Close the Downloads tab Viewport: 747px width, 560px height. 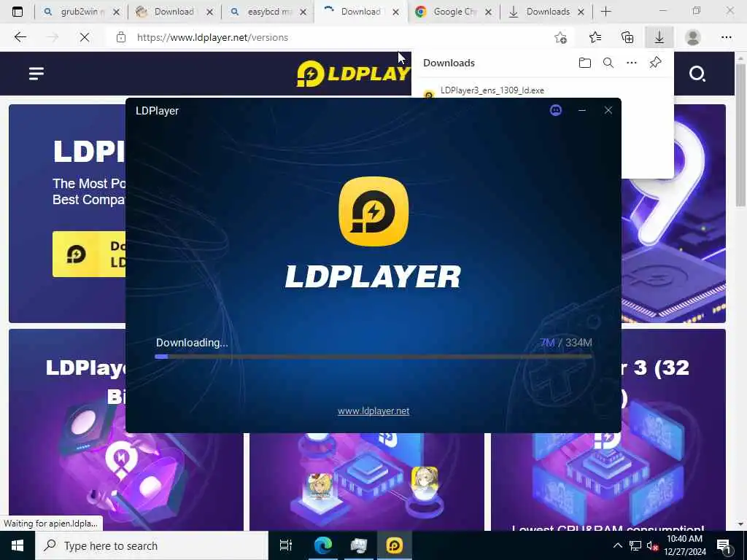(581, 12)
